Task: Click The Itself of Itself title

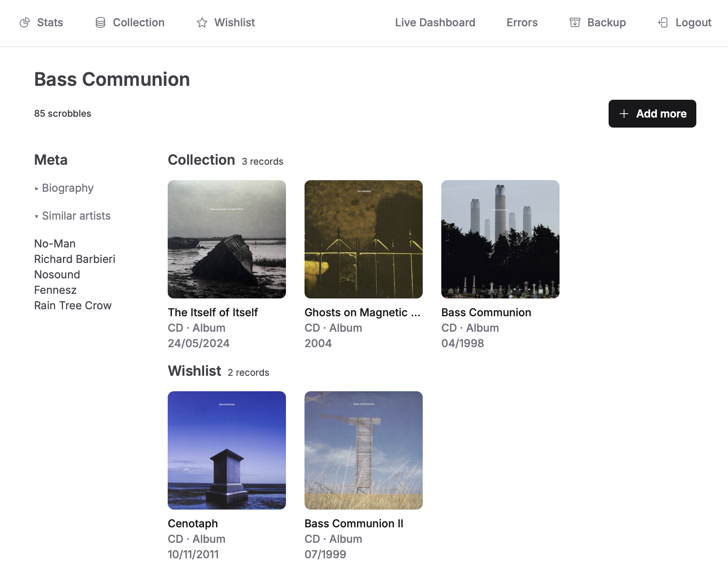Action: pyautogui.click(x=213, y=312)
